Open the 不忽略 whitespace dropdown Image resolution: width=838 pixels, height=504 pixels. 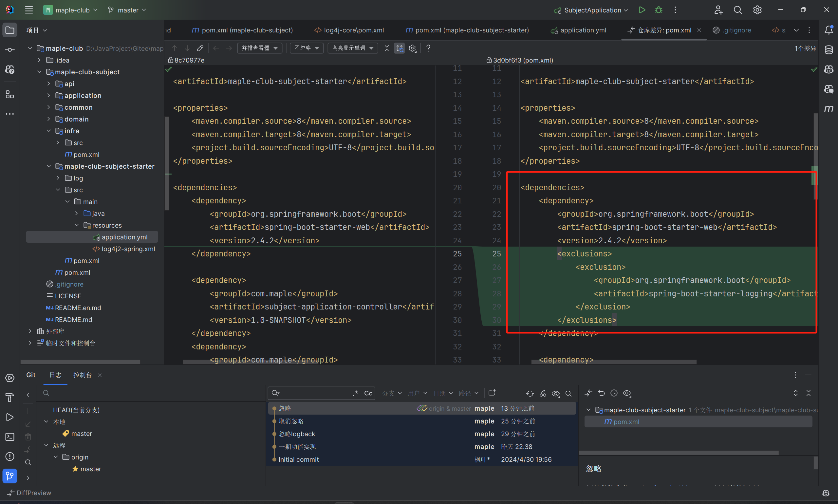point(307,48)
